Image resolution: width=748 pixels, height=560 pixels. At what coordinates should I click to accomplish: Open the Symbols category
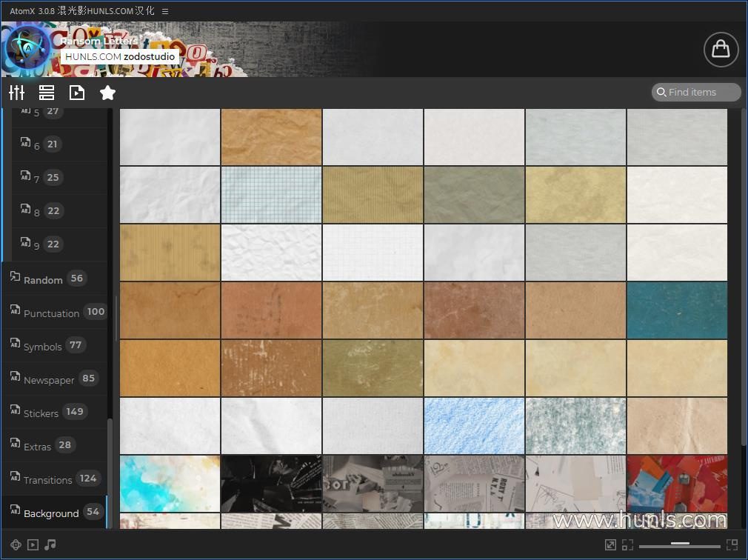54,345
